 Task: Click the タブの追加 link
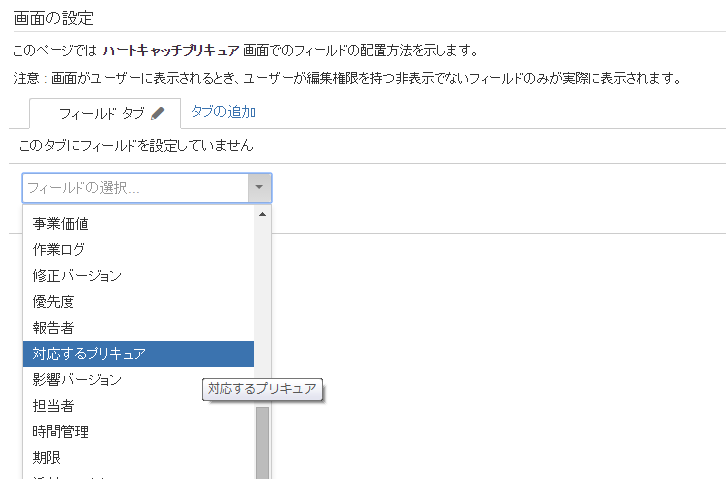[x=223, y=112]
